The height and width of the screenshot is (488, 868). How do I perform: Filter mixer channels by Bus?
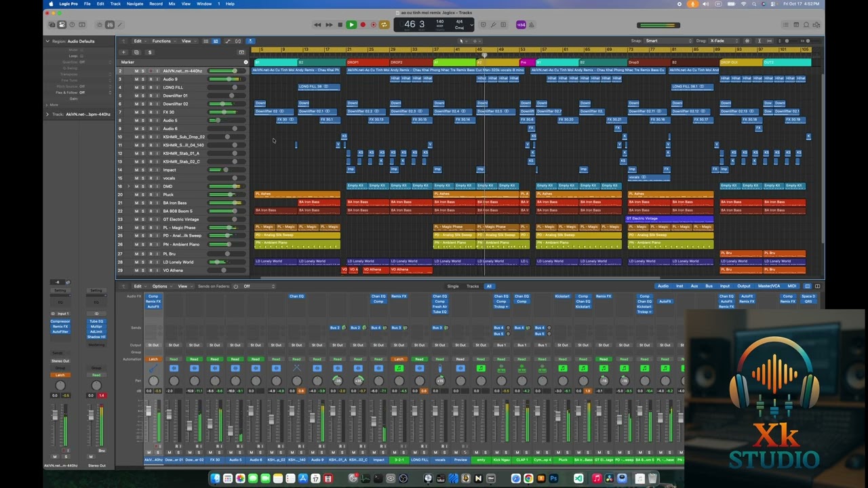709,286
